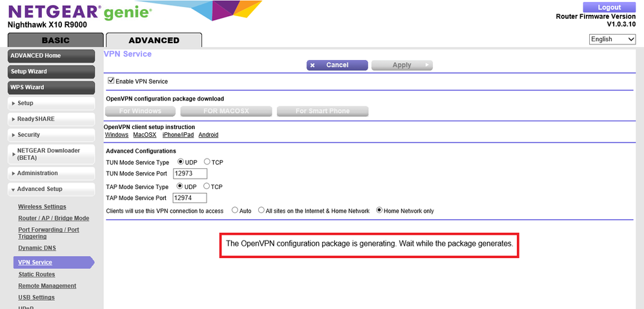Image resolution: width=644 pixels, height=309 pixels.
Task: Download OpenVPN package For Smart Phone
Action: (323, 111)
